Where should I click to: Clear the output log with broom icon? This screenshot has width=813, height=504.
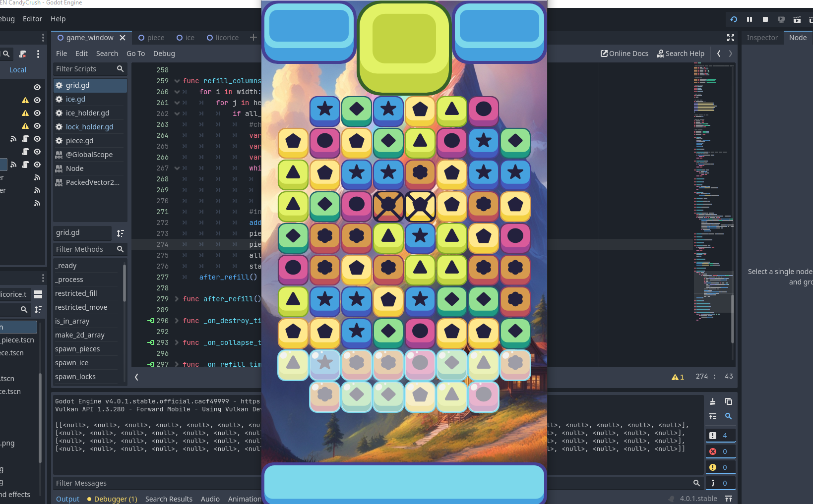[713, 401]
